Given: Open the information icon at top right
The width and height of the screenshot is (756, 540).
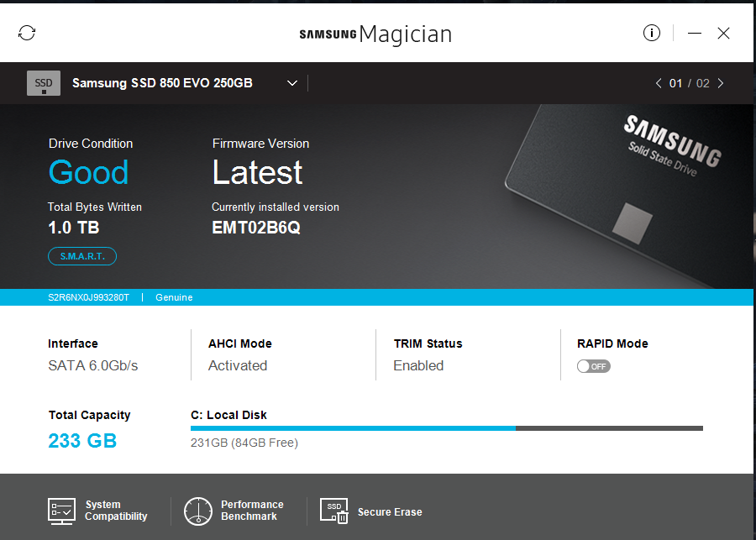Looking at the screenshot, I should click(651, 33).
